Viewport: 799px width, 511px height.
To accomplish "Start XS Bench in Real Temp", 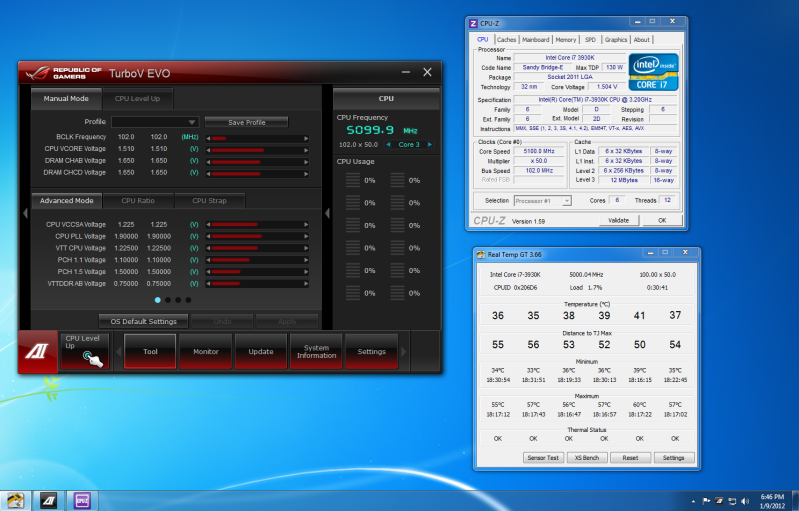I will pos(587,458).
